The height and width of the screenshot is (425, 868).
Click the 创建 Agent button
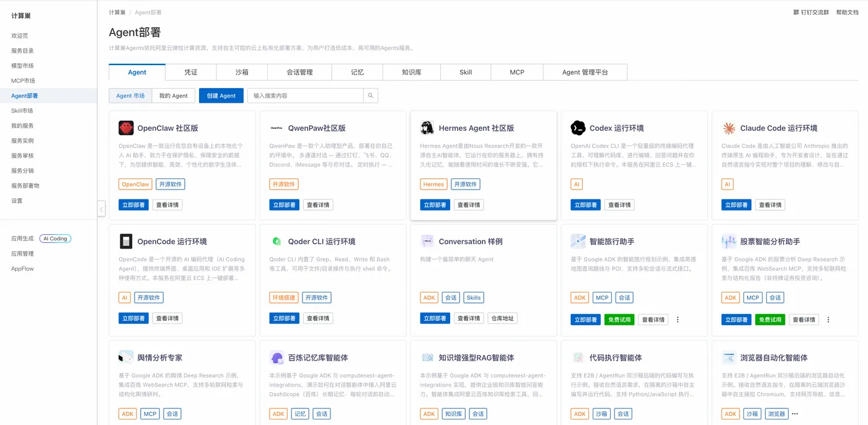pos(221,95)
